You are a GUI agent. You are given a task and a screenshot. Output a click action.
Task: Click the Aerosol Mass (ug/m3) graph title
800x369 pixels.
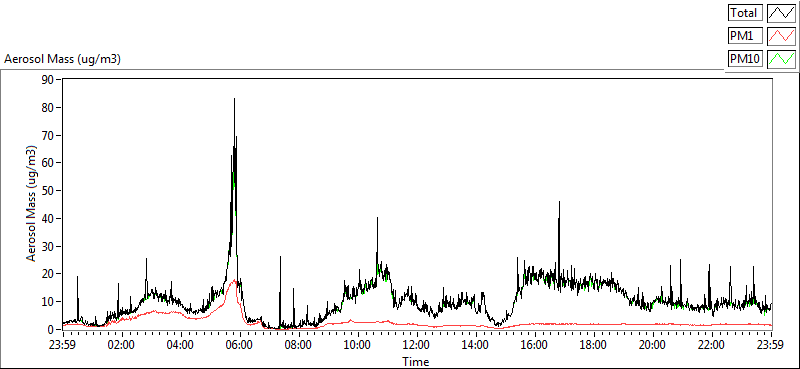point(62,59)
